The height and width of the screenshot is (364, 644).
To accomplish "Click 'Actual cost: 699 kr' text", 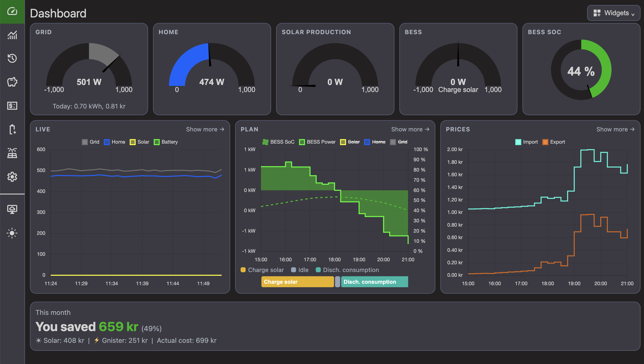I will click(x=187, y=341).
